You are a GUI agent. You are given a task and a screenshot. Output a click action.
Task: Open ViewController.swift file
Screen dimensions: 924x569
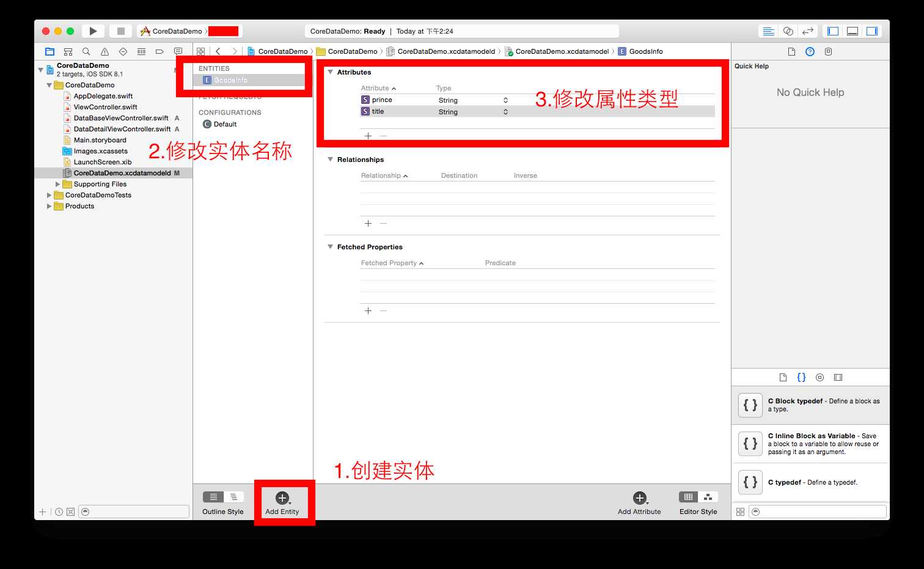(x=105, y=107)
